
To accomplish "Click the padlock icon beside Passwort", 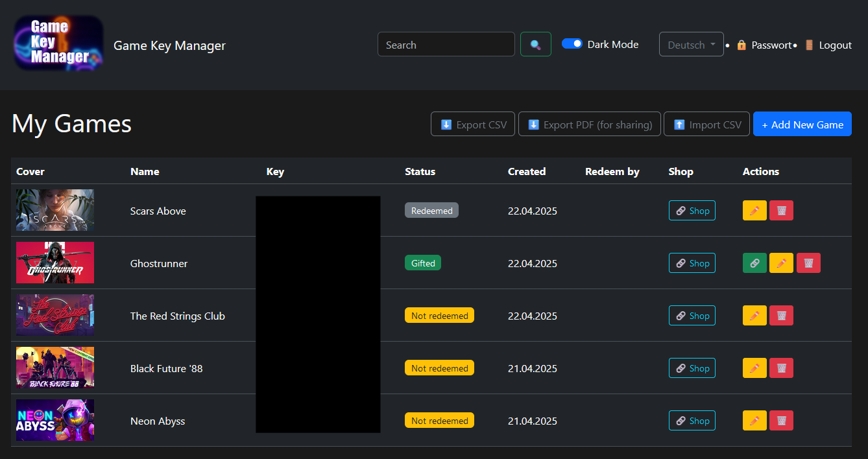I will click(x=741, y=45).
